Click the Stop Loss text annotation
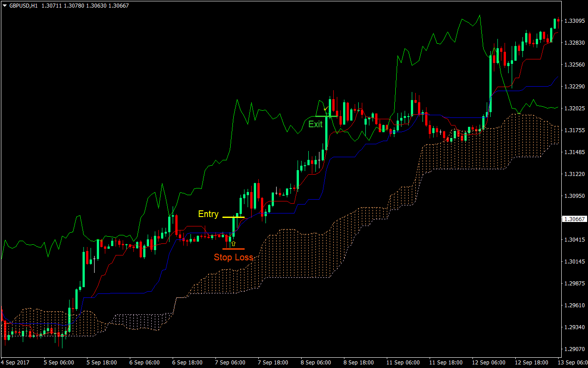 (x=234, y=257)
